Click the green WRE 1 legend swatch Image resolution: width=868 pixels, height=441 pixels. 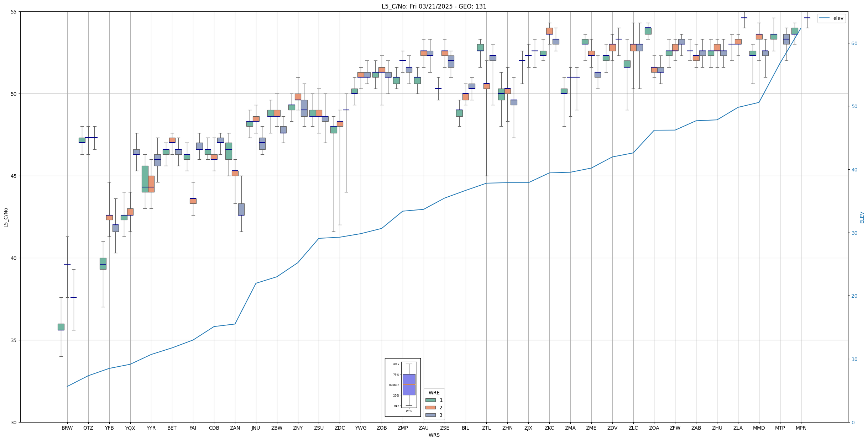click(430, 400)
